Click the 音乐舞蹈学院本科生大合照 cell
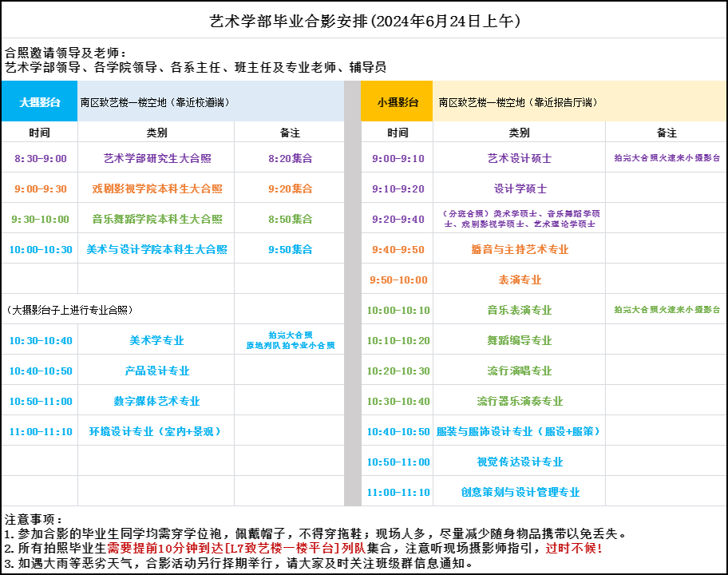The height and width of the screenshot is (575, 728). 156,220
